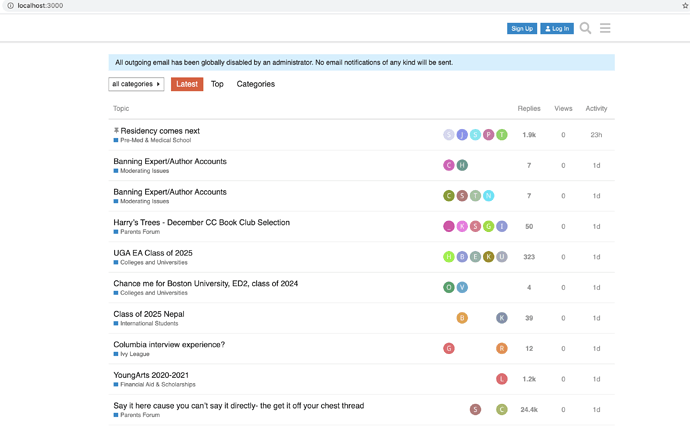Open Class of 2025 Nepal topic

pos(149,314)
